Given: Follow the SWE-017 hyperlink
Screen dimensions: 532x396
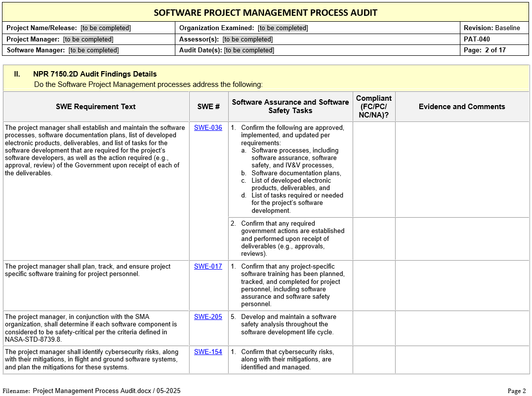Looking at the screenshot, I should click(208, 267).
